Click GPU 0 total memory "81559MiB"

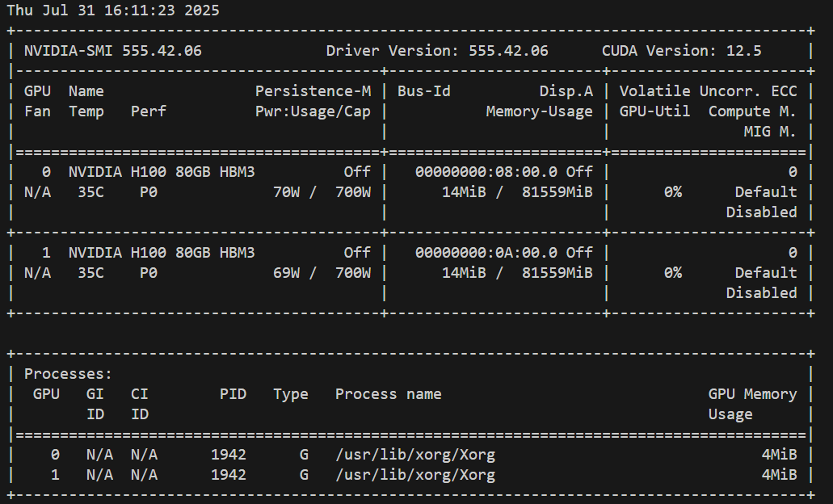coord(557,192)
